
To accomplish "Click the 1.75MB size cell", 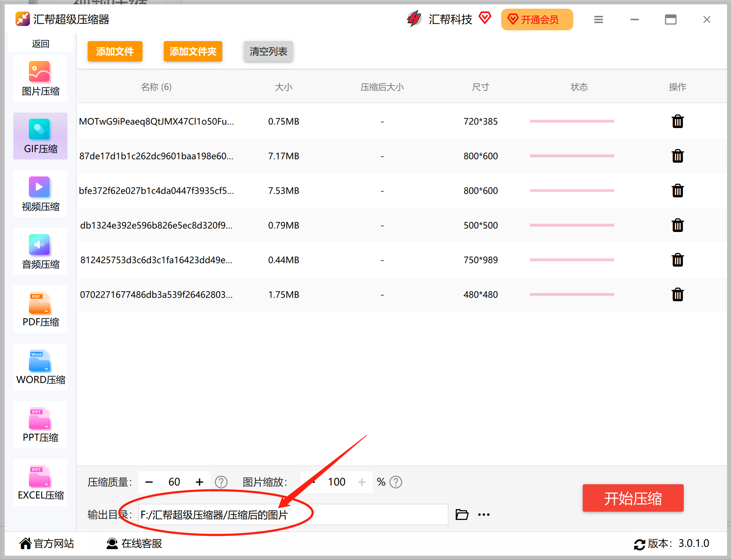I will click(x=284, y=295).
